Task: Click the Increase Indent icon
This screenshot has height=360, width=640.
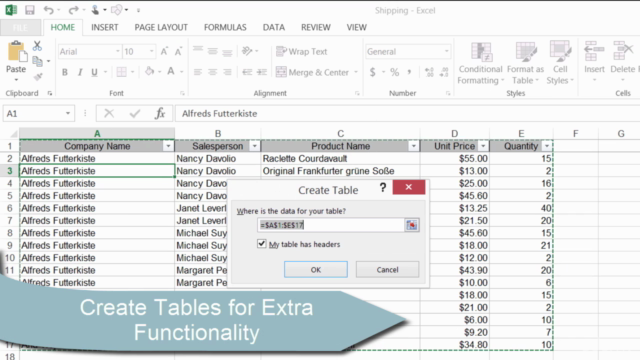Action: (262, 72)
